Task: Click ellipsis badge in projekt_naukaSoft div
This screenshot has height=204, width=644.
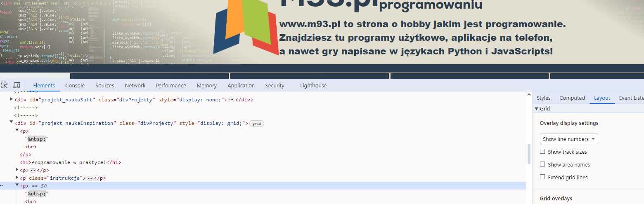Action: 231,100
